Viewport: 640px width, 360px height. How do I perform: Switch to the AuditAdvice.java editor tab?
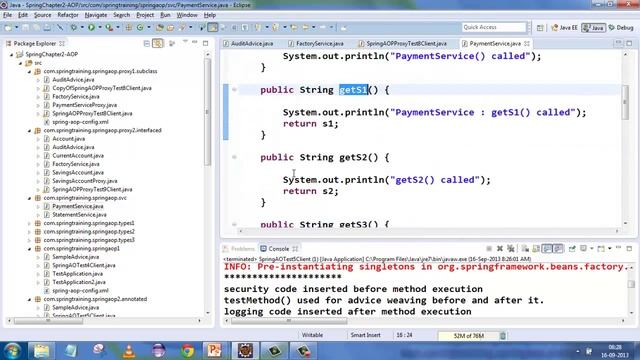point(248,43)
